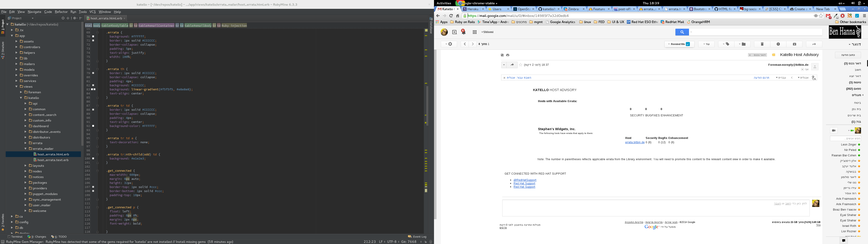This screenshot has height=244, width=868.
Task: Print the email with printer icon
Action: point(508,55)
